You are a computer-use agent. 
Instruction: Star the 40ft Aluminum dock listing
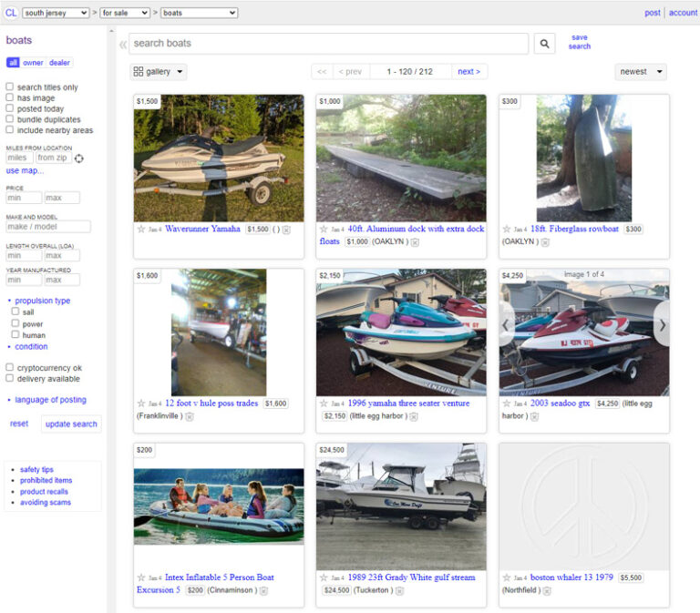point(324,230)
